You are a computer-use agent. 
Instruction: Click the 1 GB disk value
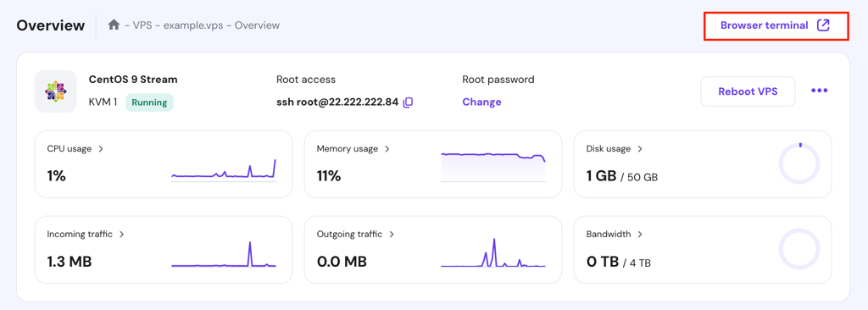(601, 176)
